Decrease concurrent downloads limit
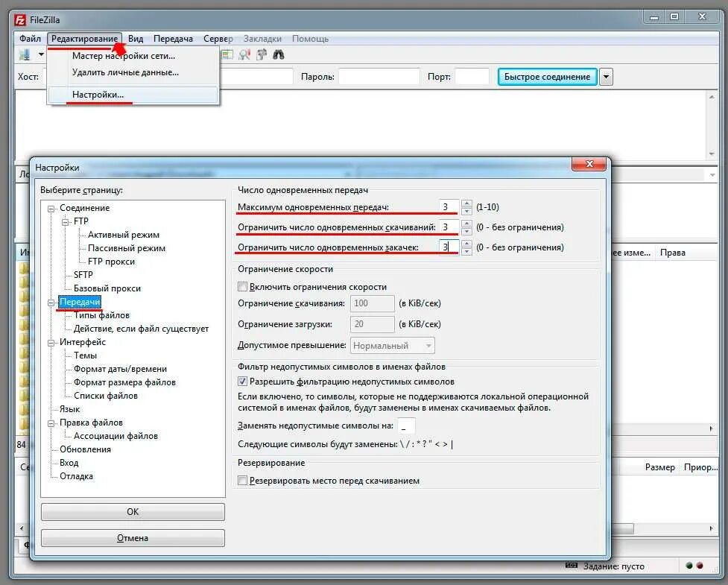The height and width of the screenshot is (585, 728). click(467, 231)
